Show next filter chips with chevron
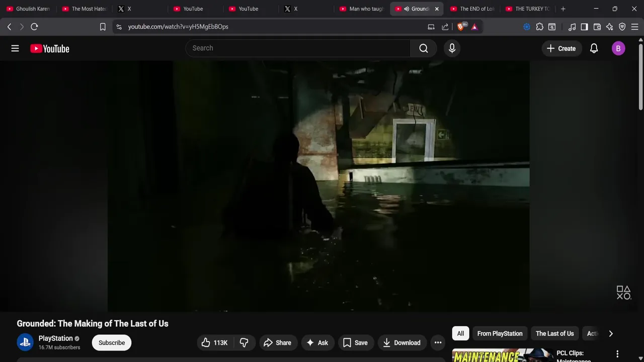This screenshot has width=644, height=362. pyautogui.click(x=611, y=333)
